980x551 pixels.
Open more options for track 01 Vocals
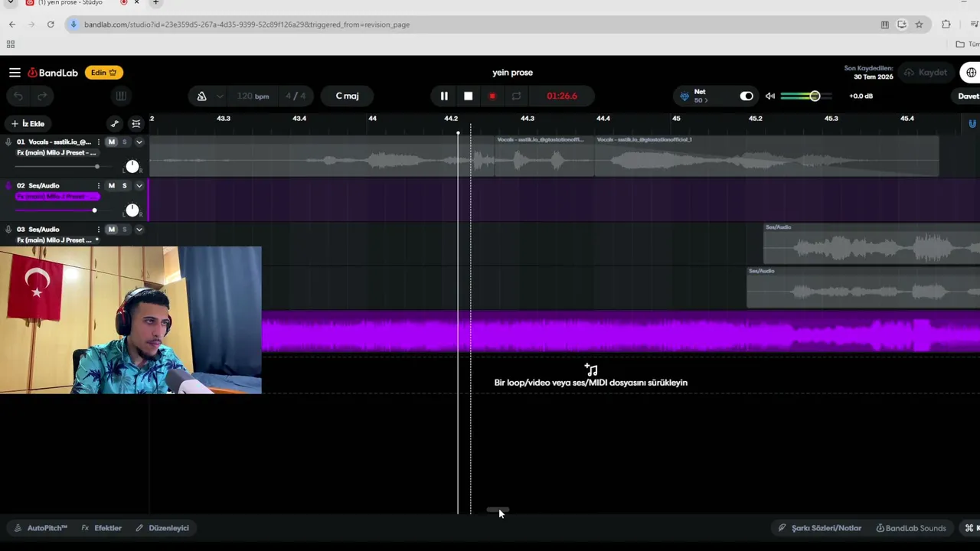pyautogui.click(x=98, y=142)
